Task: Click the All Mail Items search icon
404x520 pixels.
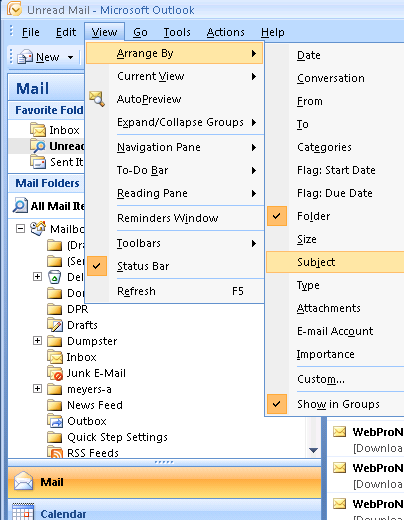Action: 20,206
